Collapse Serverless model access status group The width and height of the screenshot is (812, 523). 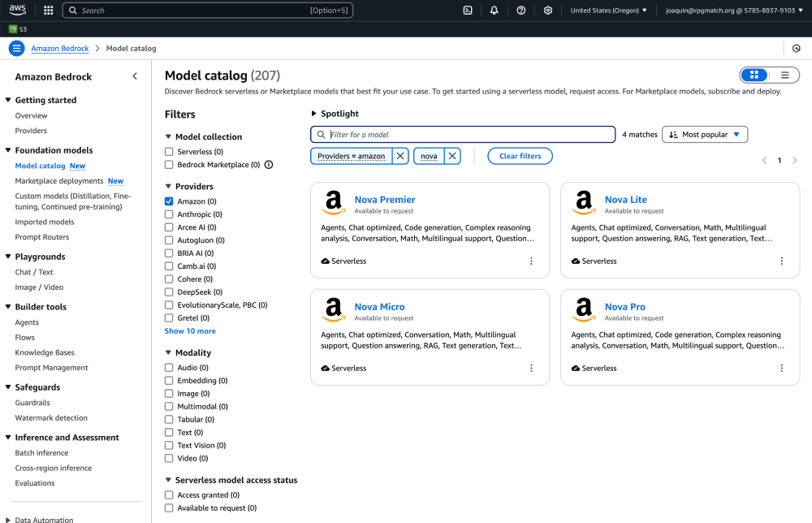231,480
